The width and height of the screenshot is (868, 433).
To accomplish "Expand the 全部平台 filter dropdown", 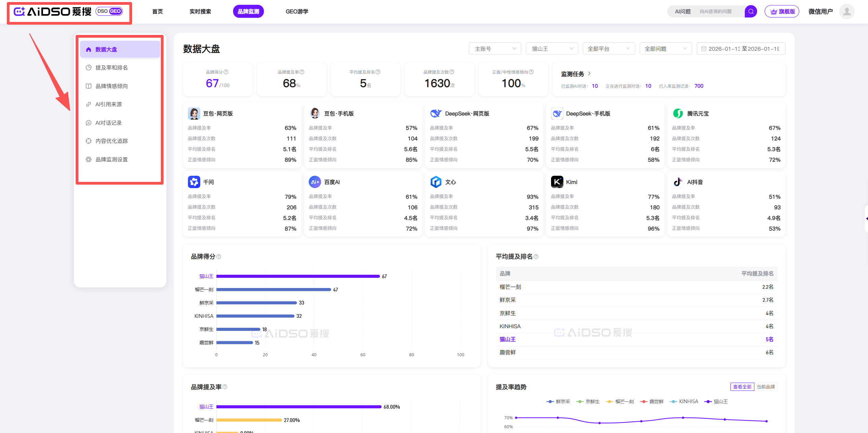I will [609, 49].
